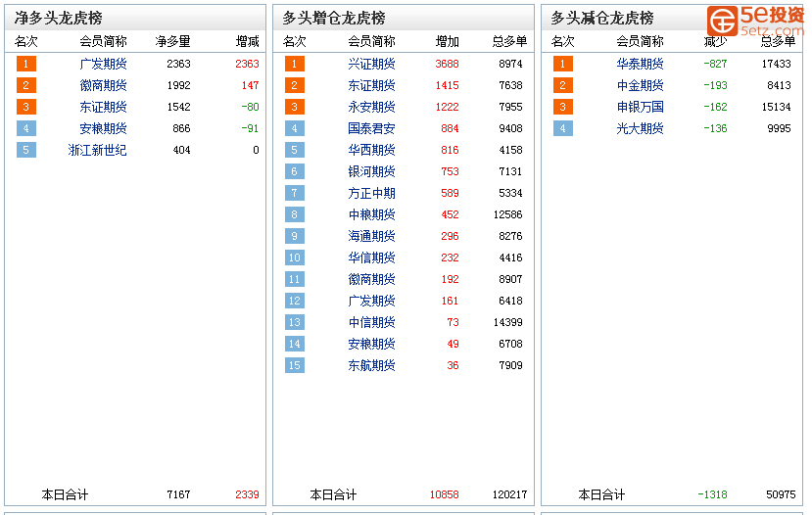Click rank 6 badge beside 银河期货

(x=294, y=171)
